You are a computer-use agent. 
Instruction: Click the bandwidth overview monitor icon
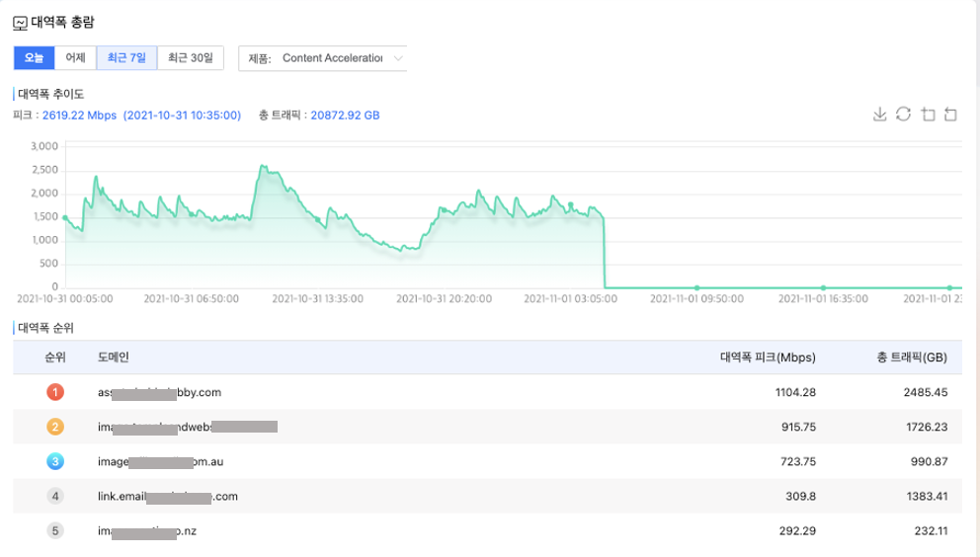[x=20, y=22]
